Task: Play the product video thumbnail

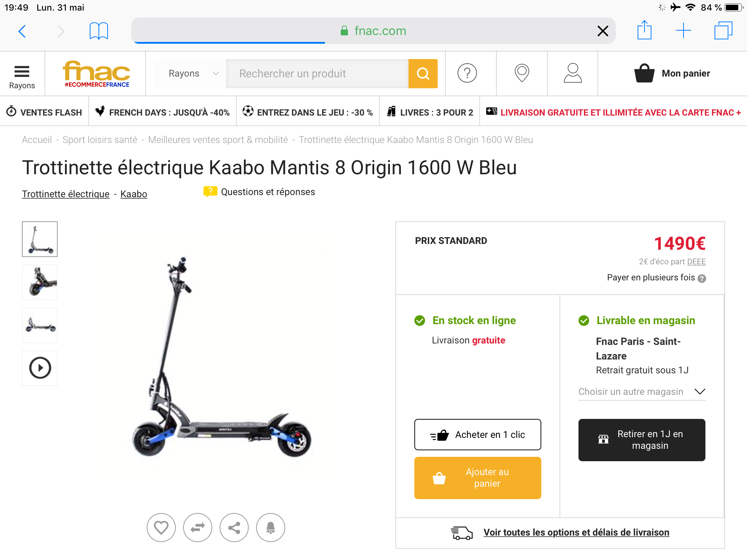Action: [x=40, y=368]
